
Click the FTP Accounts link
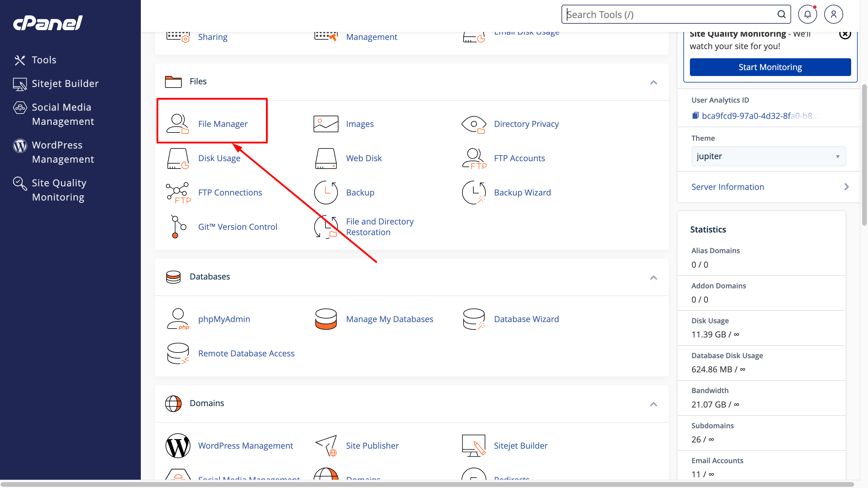[519, 158]
